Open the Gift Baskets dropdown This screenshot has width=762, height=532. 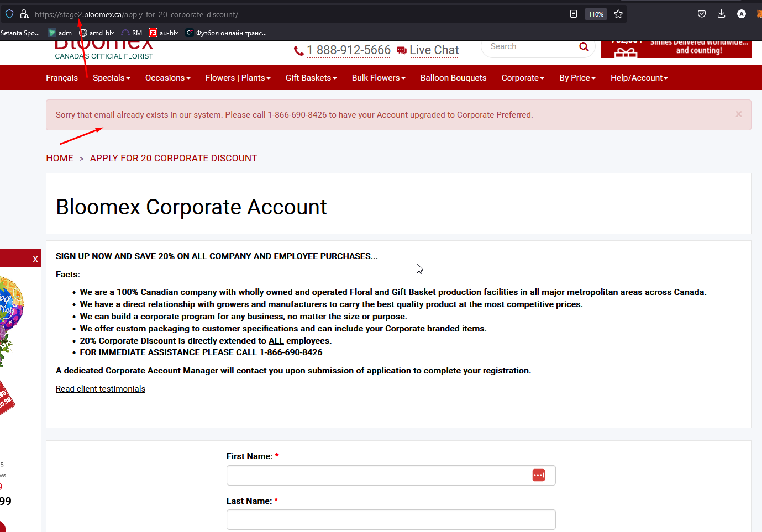pos(311,78)
